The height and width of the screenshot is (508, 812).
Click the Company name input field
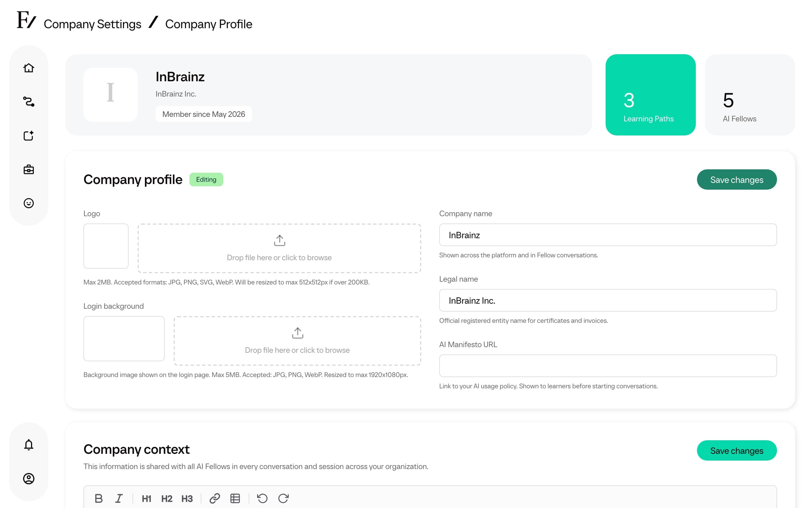(608, 235)
